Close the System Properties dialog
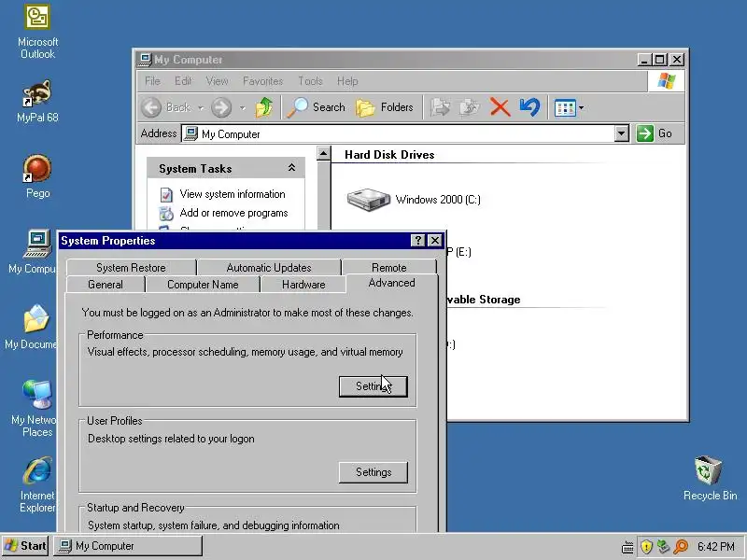 (x=435, y=241)
